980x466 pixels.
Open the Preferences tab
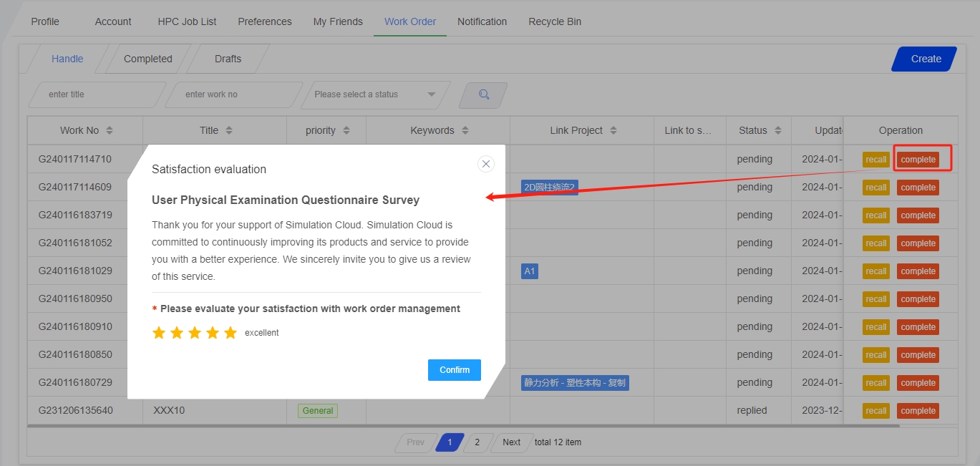(x=265, y=21)
